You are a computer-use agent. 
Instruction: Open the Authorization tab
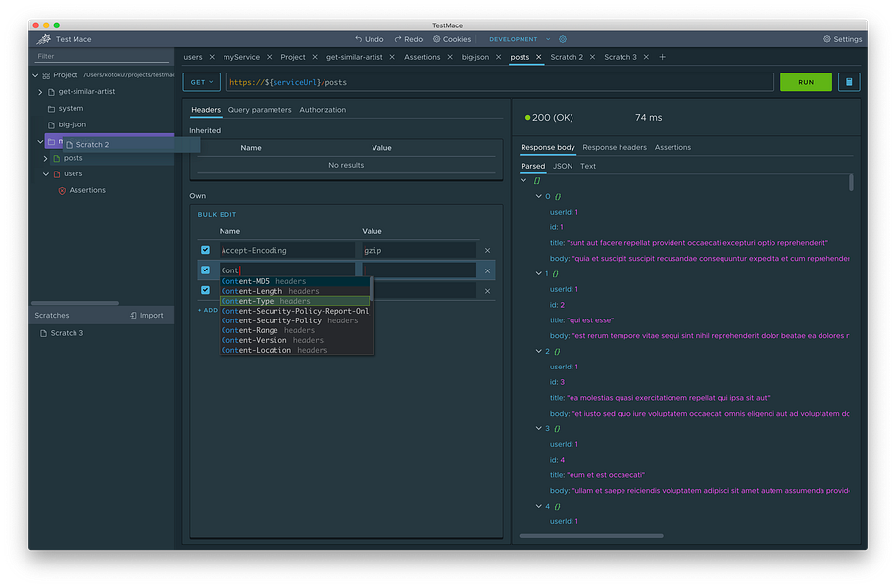tap(323, 110)
